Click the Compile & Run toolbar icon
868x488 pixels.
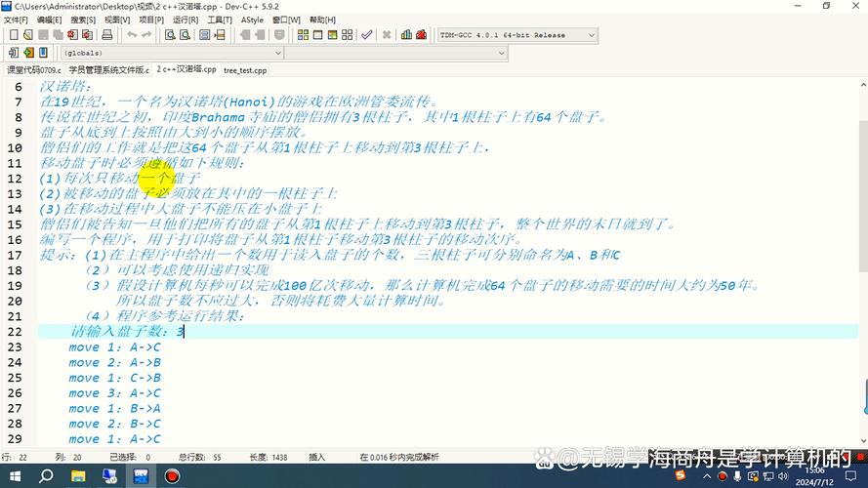(332, 35)
